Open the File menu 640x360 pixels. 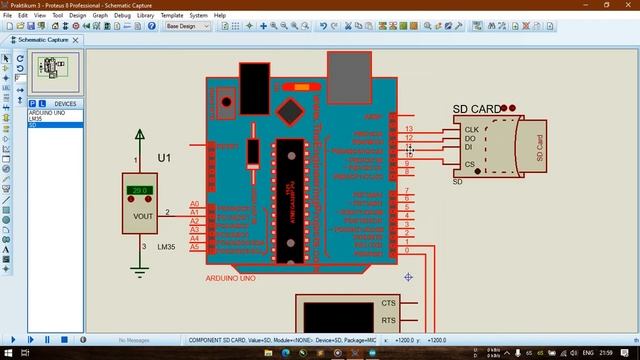click(7, 15)
